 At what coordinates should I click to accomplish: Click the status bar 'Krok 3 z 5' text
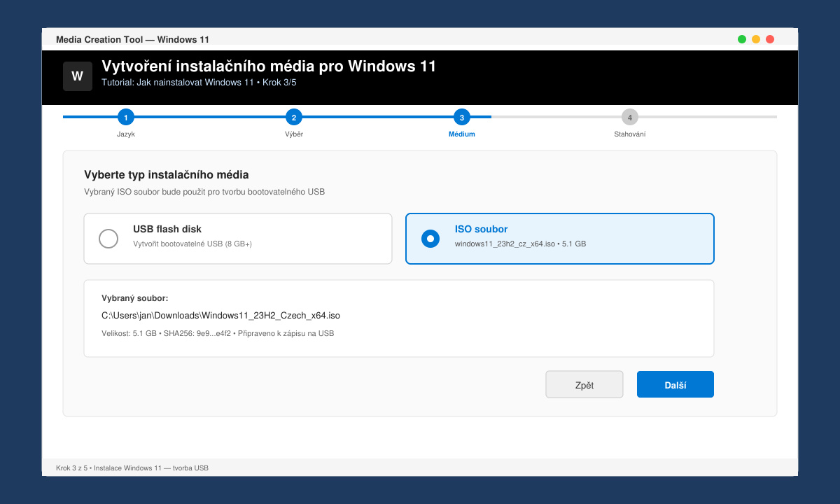tap(132, 468)
